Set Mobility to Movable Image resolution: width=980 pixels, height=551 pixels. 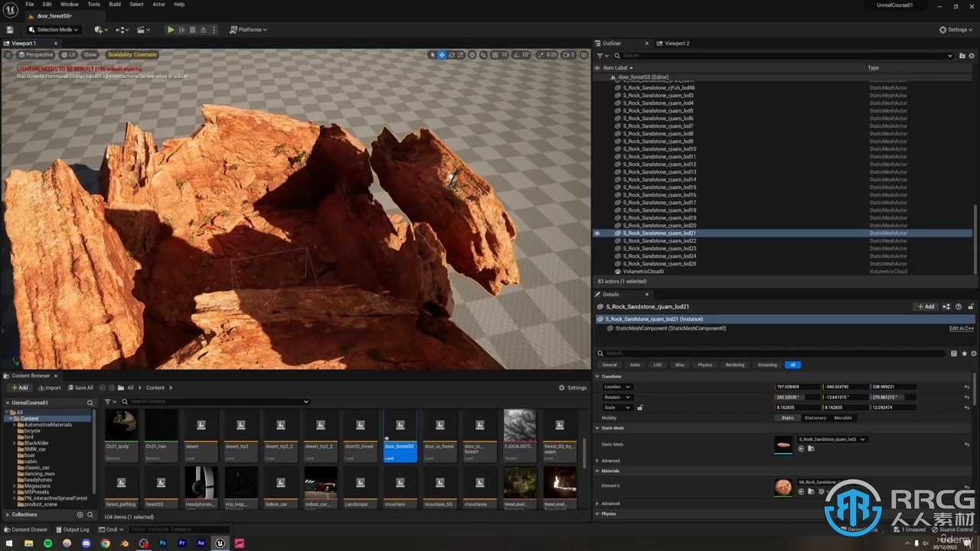pos(842,418)
